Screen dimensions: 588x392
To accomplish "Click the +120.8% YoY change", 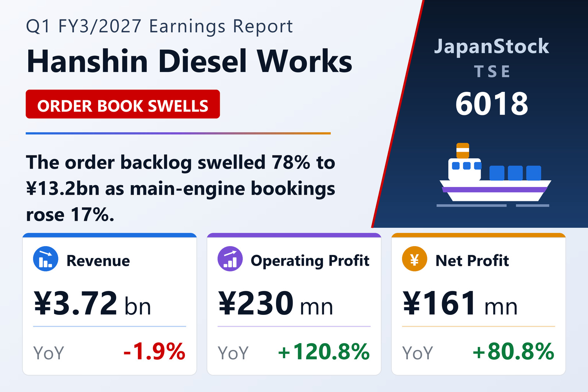I will [x=324, y=352].
